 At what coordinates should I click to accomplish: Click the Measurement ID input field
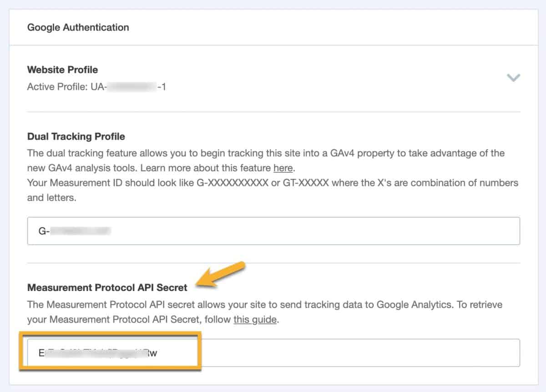pos(273,231)
